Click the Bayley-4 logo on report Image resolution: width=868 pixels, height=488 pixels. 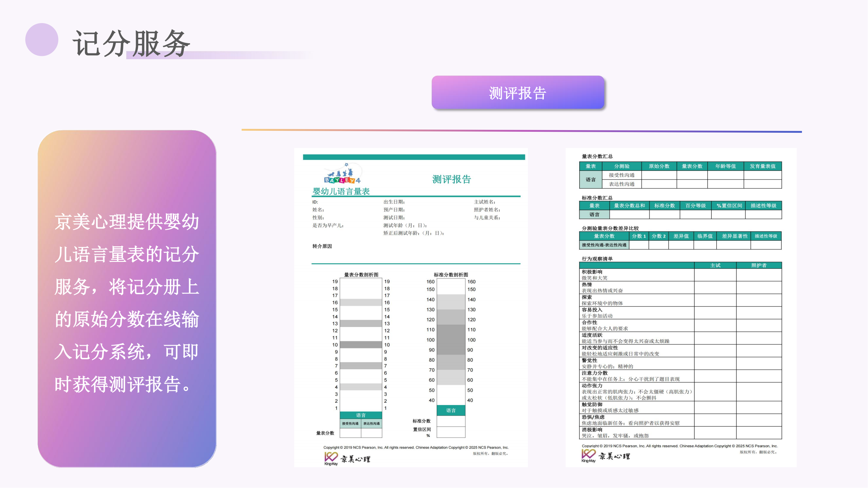click(x=343, y=174)
